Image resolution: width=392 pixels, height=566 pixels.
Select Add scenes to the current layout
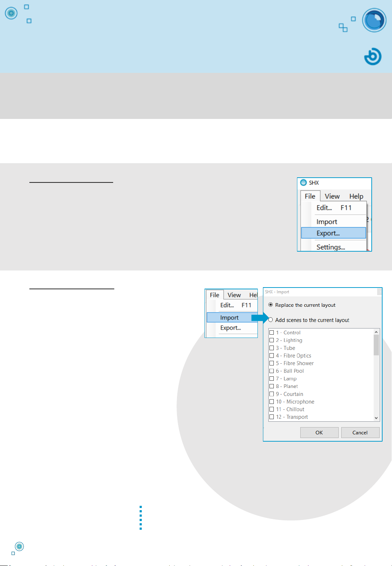point(271,320)
